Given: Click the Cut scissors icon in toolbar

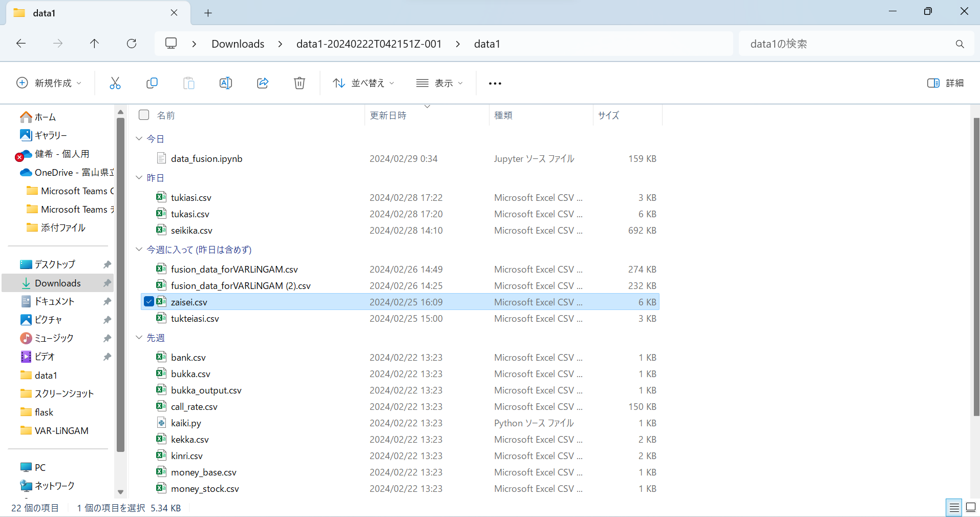Looking at the screenshot, I should click(x=115, y=83).
